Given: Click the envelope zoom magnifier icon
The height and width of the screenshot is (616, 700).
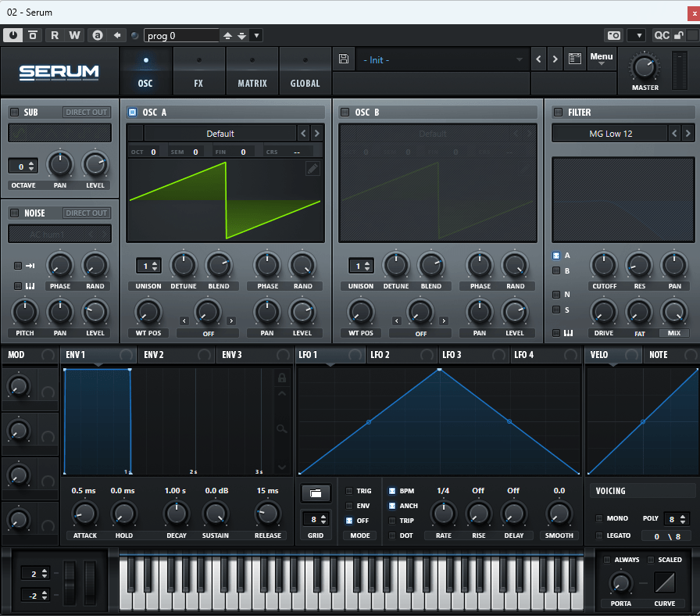Looking at the screenshot, I should tap(282, 429).
